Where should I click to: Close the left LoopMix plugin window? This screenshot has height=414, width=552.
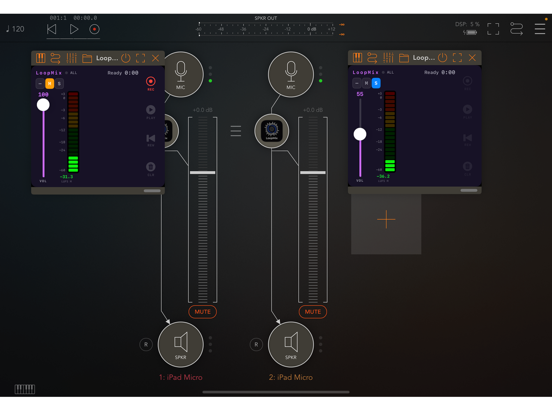tap(155, 58)
